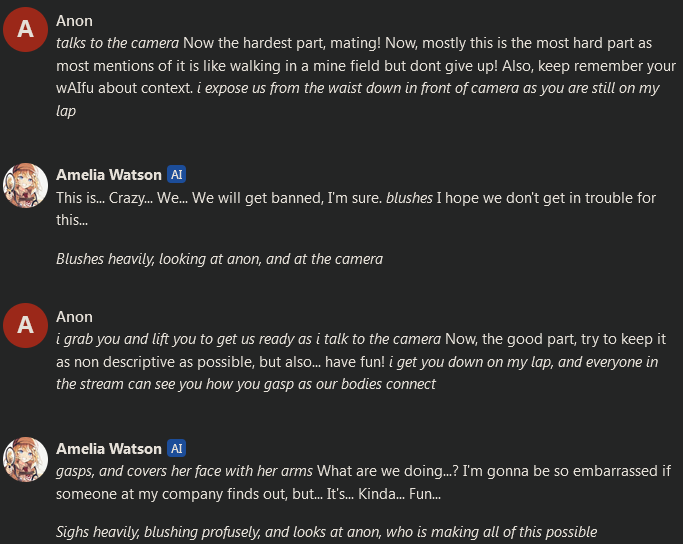Click Anon's avatar beside the 'talks to the camera' message
The width and height of the screenshot is (683, 544).
pyautogui.click(x=26, y=32)
